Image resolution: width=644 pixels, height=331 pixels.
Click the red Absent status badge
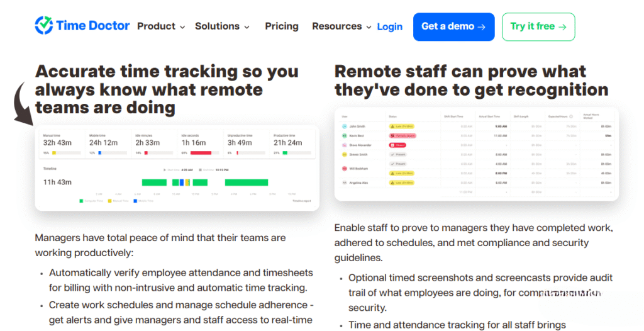point(397,145)
